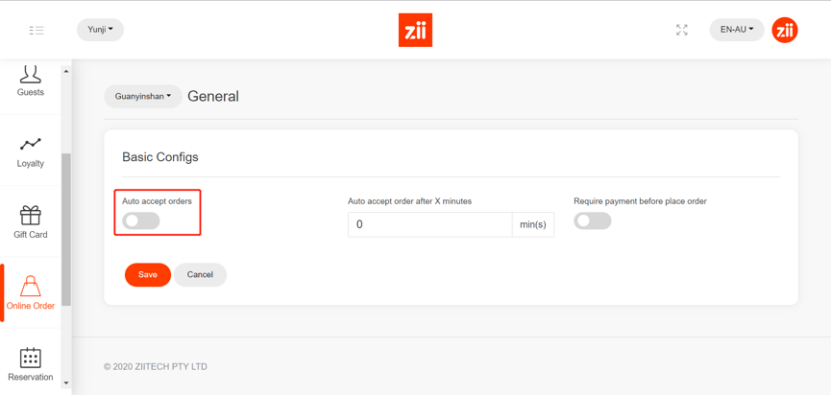Toggle Require payment before place order
The image size is (831, 396).
click(x=593, y=221)
